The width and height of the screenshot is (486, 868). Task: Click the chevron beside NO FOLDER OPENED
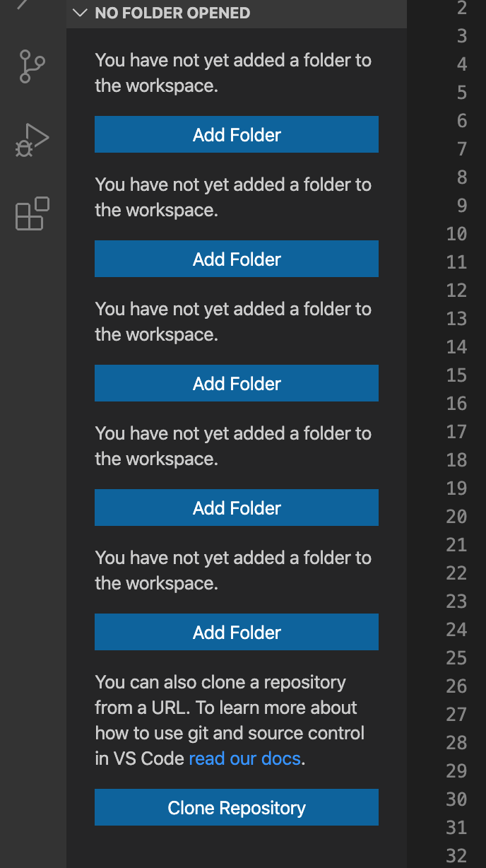pyautogui.click(x=79, y=12)
